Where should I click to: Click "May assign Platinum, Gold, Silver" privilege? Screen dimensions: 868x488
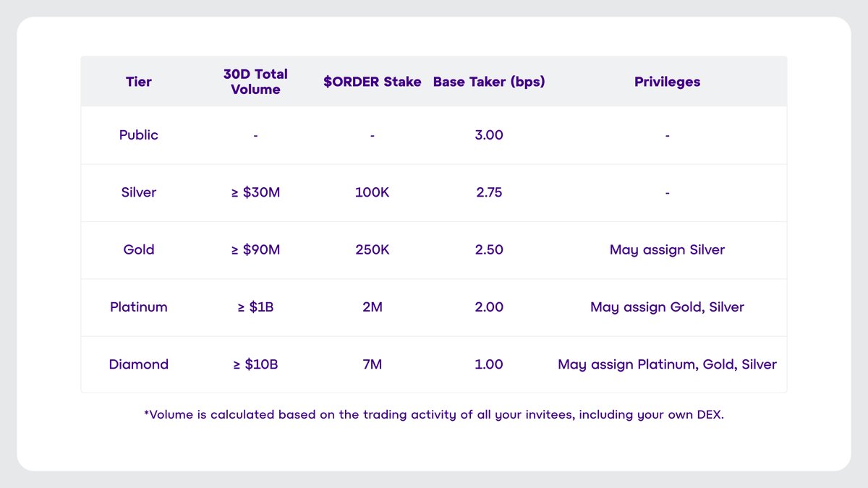667,364
